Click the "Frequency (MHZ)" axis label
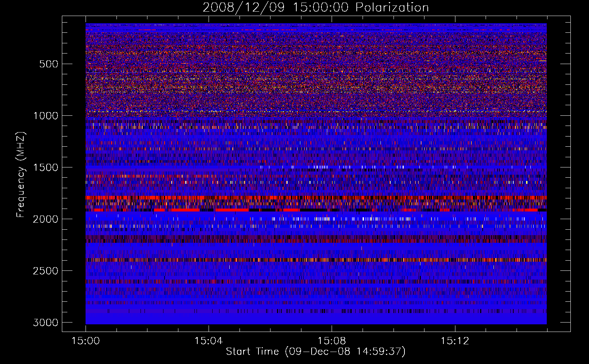The image size is (589, 364). [x=21, y=175]
